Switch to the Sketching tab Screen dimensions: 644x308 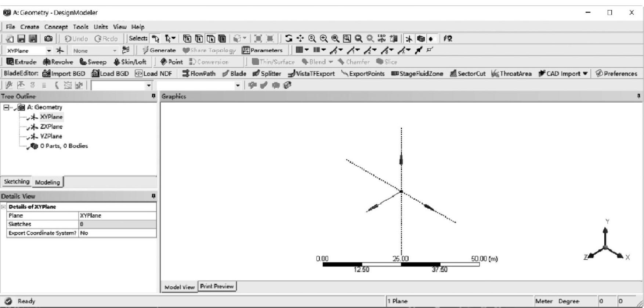tap(17, 182)
